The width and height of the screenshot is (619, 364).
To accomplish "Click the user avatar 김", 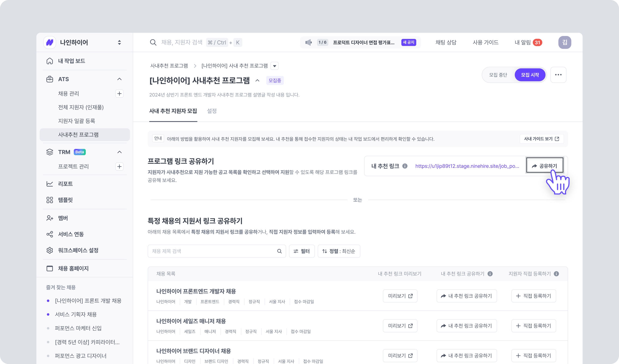I will point(564,42).
